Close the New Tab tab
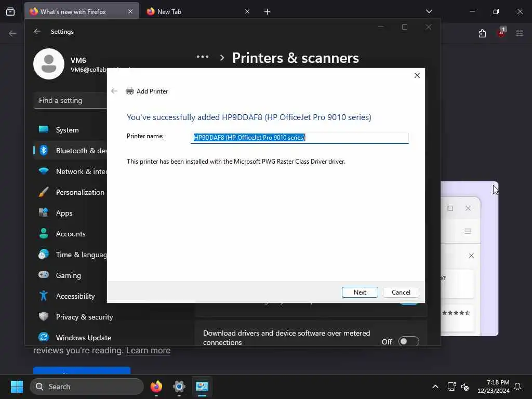This screenshot has height=399, width=532. 247,11
